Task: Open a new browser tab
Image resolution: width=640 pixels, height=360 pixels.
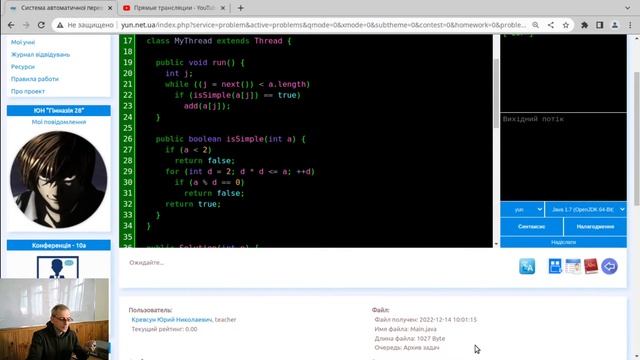Action: [240, 8]
